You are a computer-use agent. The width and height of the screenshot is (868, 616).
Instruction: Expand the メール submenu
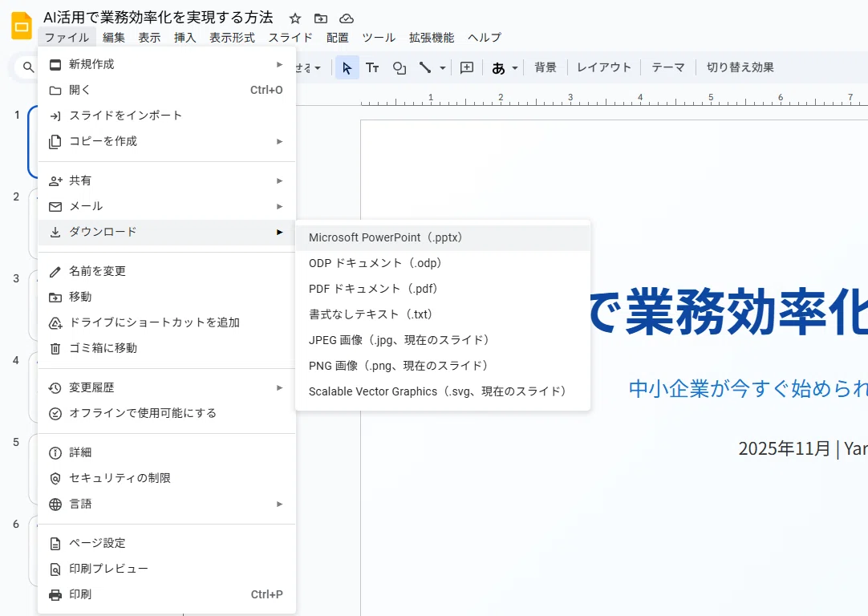pos(167,206)
